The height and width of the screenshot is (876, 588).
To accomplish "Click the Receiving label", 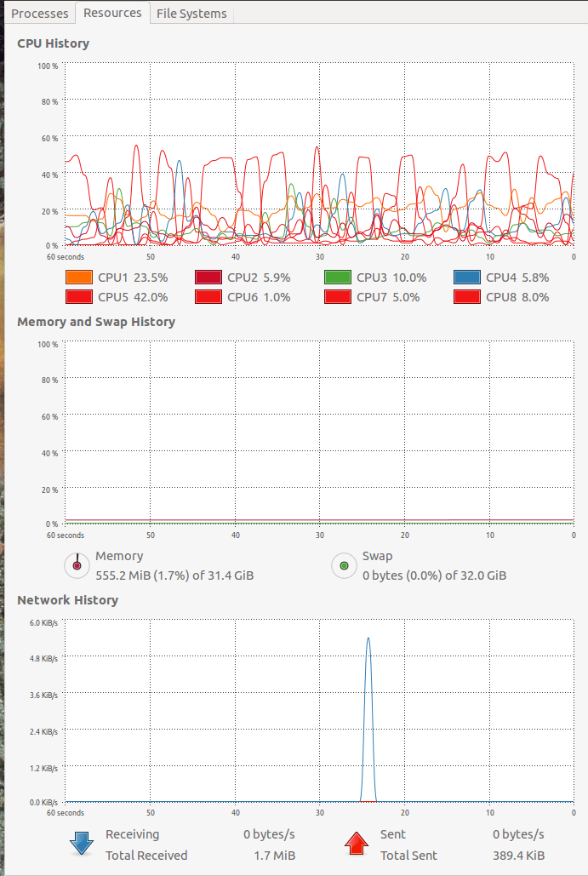I will pyautogui.click(x=133, y=834).
